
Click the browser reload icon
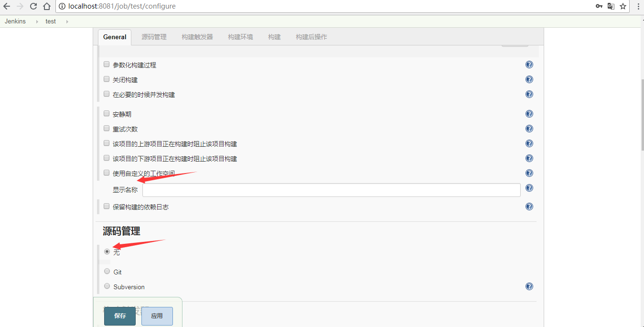32,6
